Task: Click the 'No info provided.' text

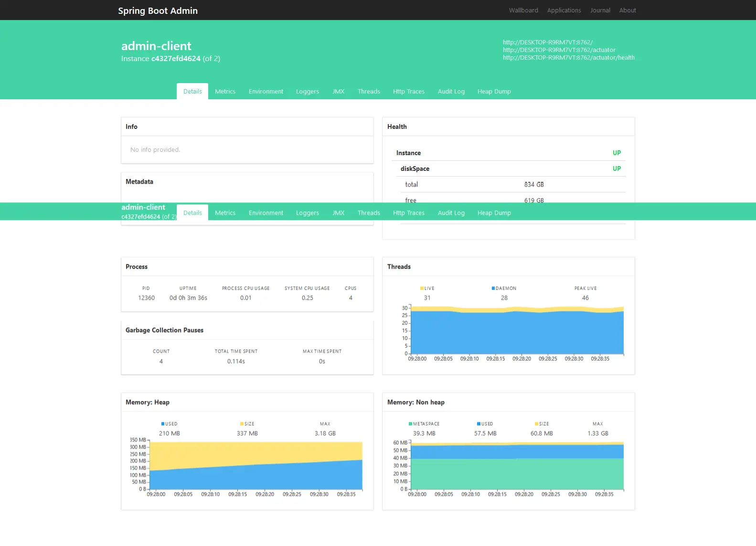Action: [155, 150]
